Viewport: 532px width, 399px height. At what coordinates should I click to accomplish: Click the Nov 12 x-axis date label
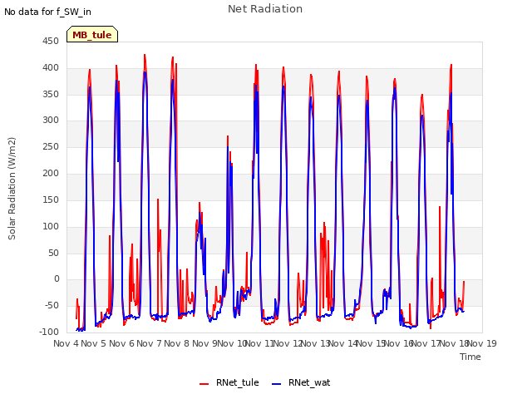(x=288, y=343)
